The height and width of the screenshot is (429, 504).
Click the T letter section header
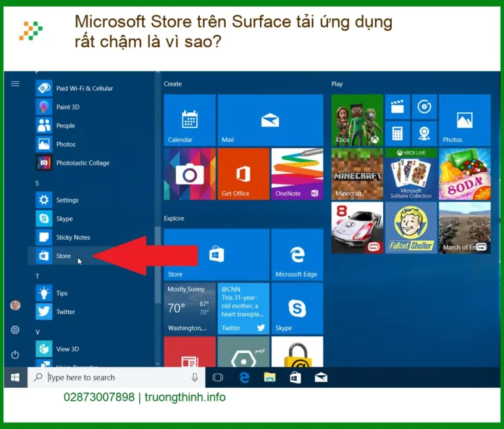coord(37,276)
